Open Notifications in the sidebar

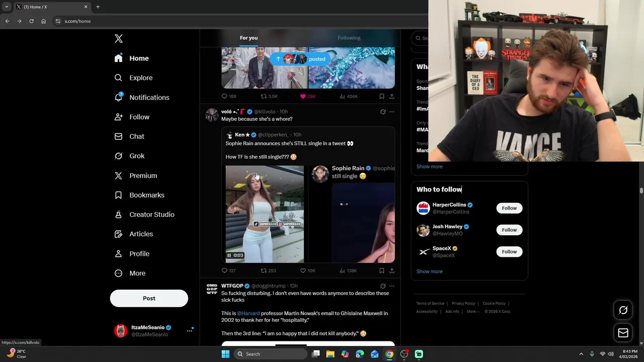point(142,98)
